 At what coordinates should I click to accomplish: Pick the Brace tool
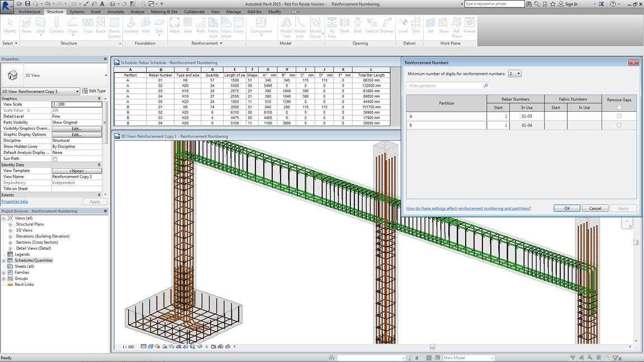101,26
